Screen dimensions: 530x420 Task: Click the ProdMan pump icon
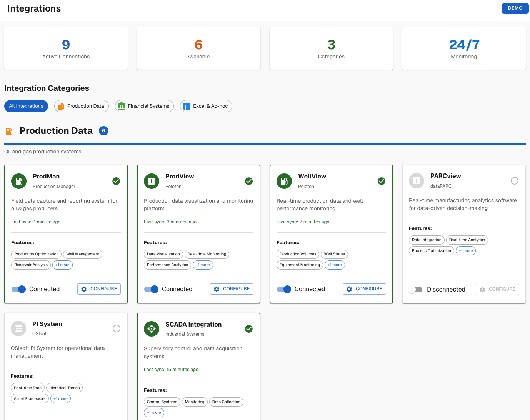(18, 181)
